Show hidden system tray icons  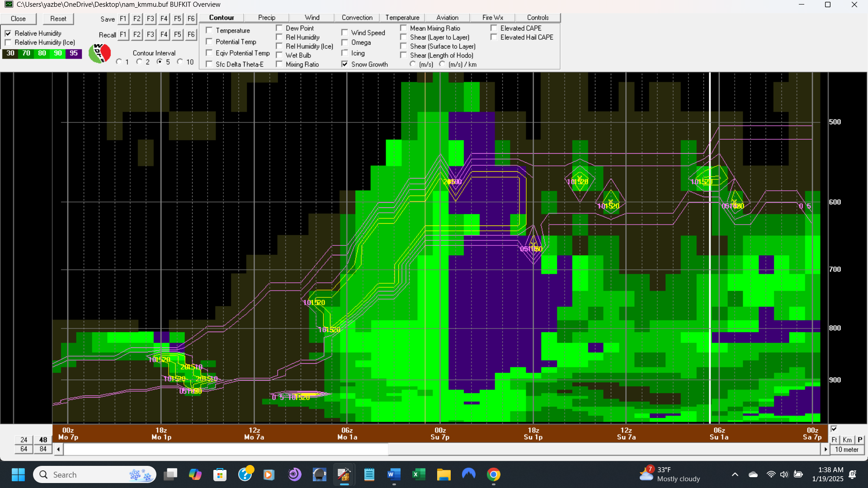(735, 474)
